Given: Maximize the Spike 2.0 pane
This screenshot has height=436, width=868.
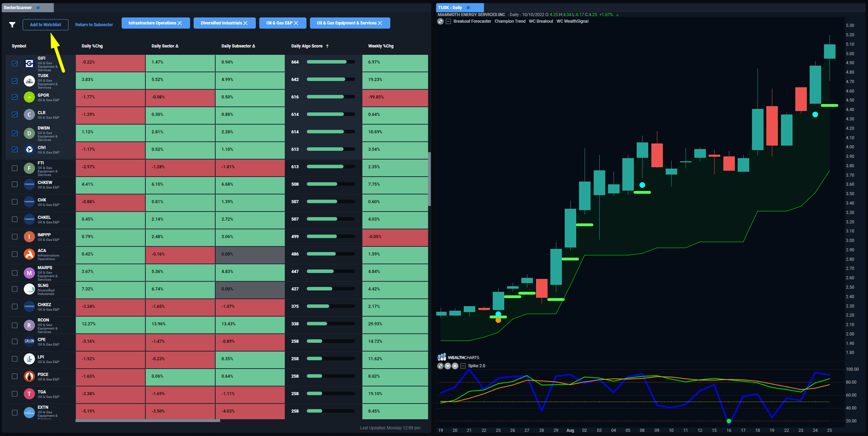Looking at the screenshot, I should pyautogui.click(x=440, y=366).
